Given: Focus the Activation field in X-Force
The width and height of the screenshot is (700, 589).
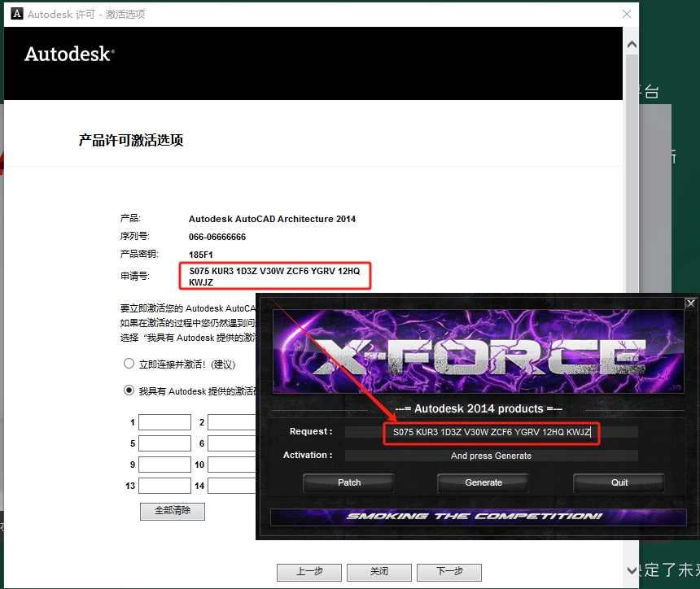Looking at the screenshot, I should 491,456.
